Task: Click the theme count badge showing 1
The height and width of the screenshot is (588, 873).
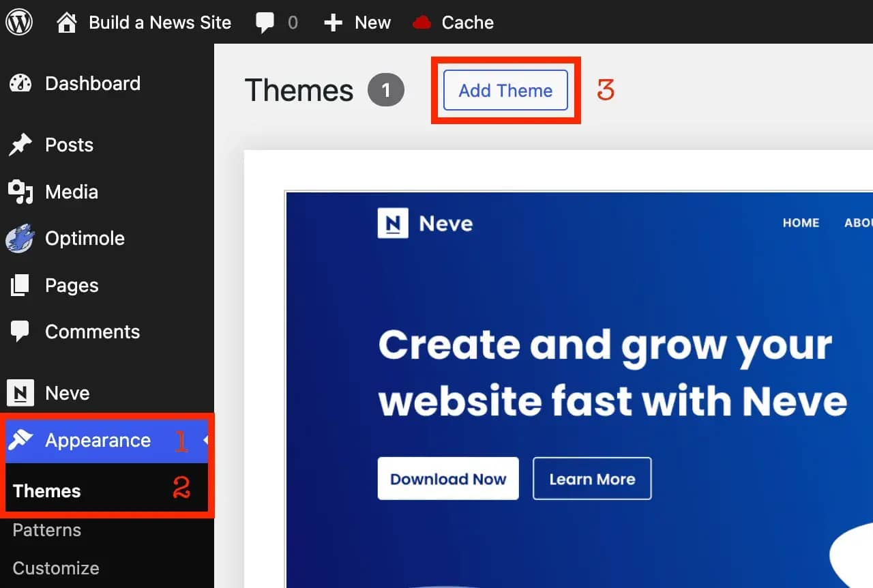Action: (386, 90)
